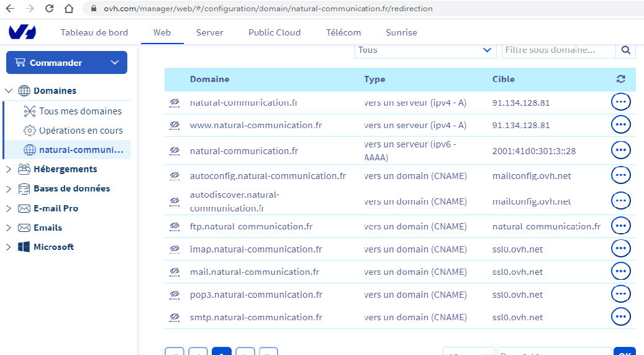Screen dimensions: 644x355
Task: Open the Tous filter dropdown
Action: tap(425, 50)
